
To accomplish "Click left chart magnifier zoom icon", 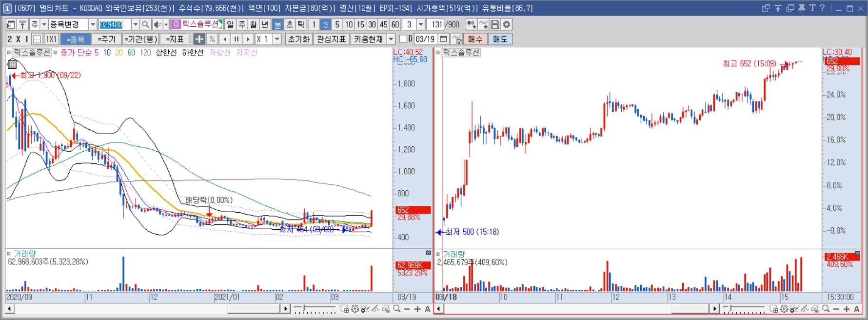I will 397,309.
